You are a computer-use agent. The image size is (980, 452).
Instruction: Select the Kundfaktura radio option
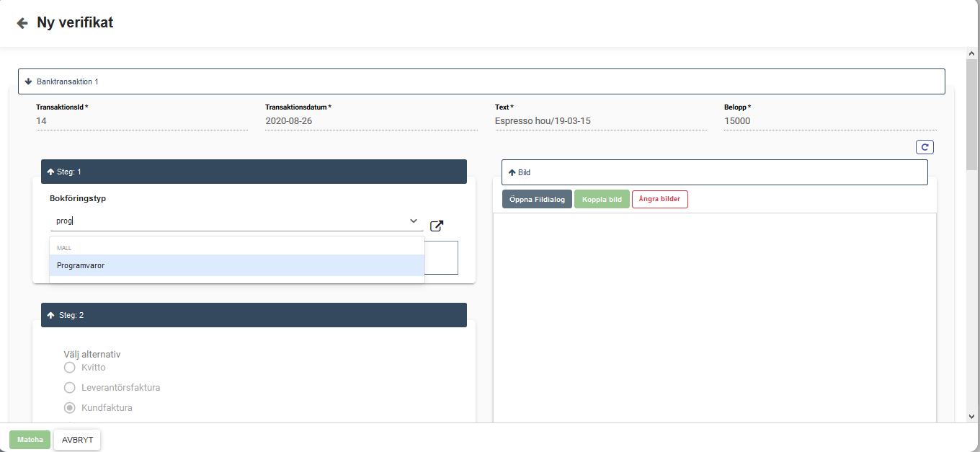click(x=70, y=408)
